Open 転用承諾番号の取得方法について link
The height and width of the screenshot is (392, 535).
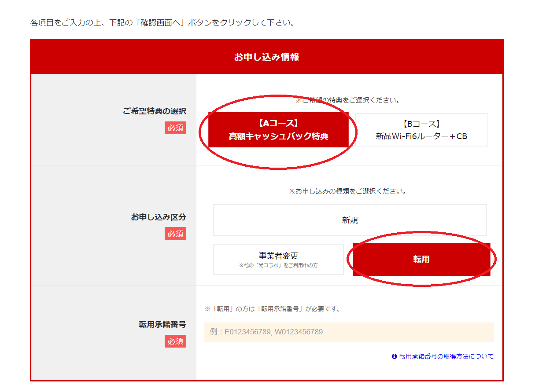[x=446, y=356]
